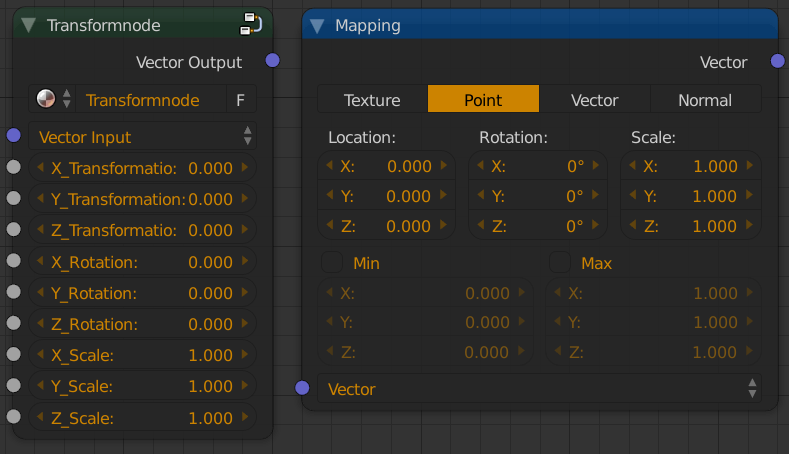Click X_Rotation input socket
Image resolution: width=789 pixels, height=454 pixels.
[x=14, y=261]
